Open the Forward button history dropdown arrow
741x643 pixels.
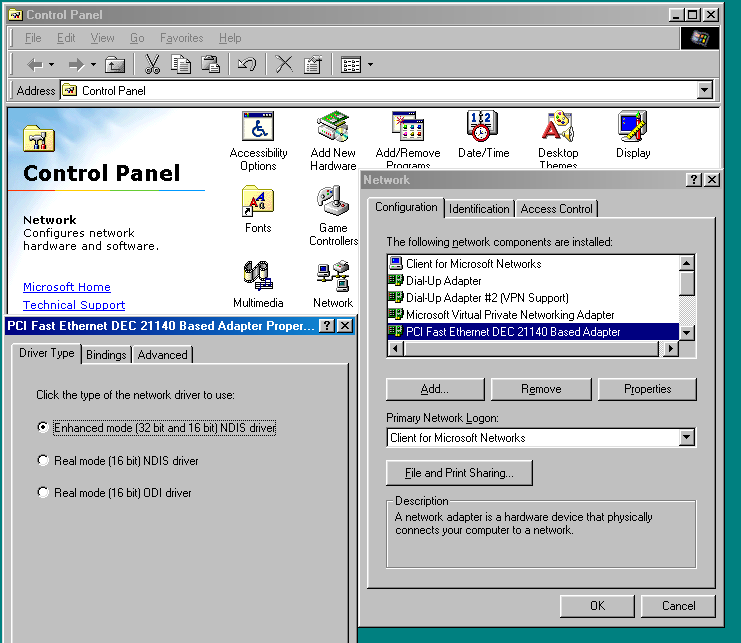[x=93, y=65]
